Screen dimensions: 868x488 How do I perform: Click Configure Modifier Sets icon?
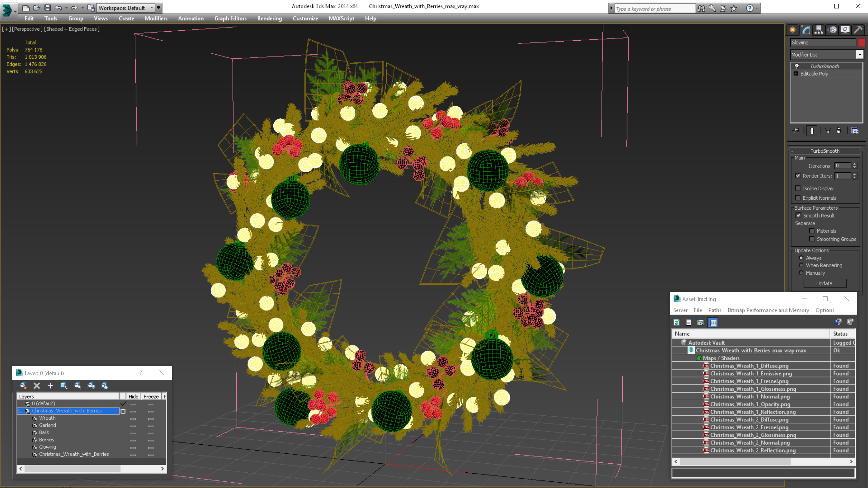pyautogui.click(x=855, y=130)
